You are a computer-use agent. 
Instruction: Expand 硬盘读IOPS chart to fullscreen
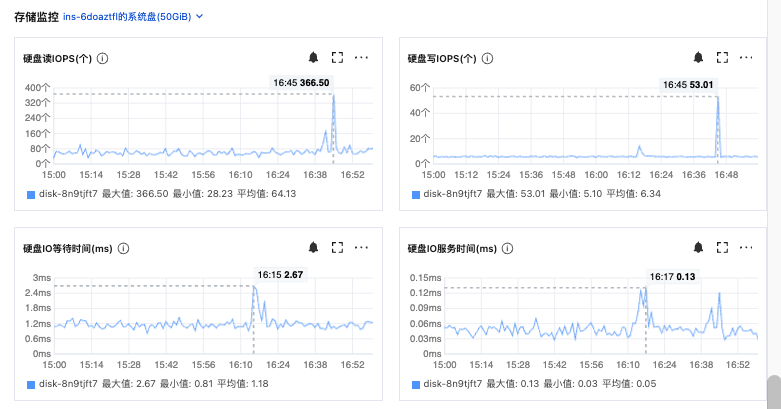pyautogui.click(x=337, y=58)
